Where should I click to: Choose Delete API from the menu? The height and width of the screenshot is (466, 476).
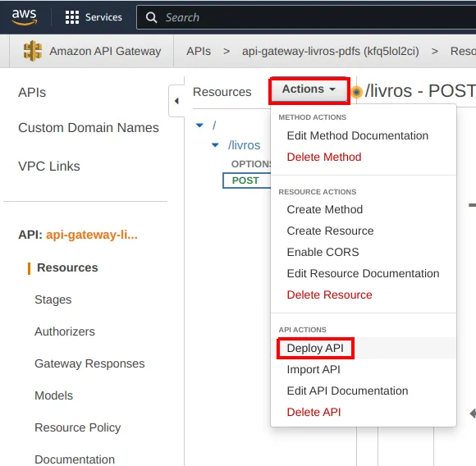(314, 412)
